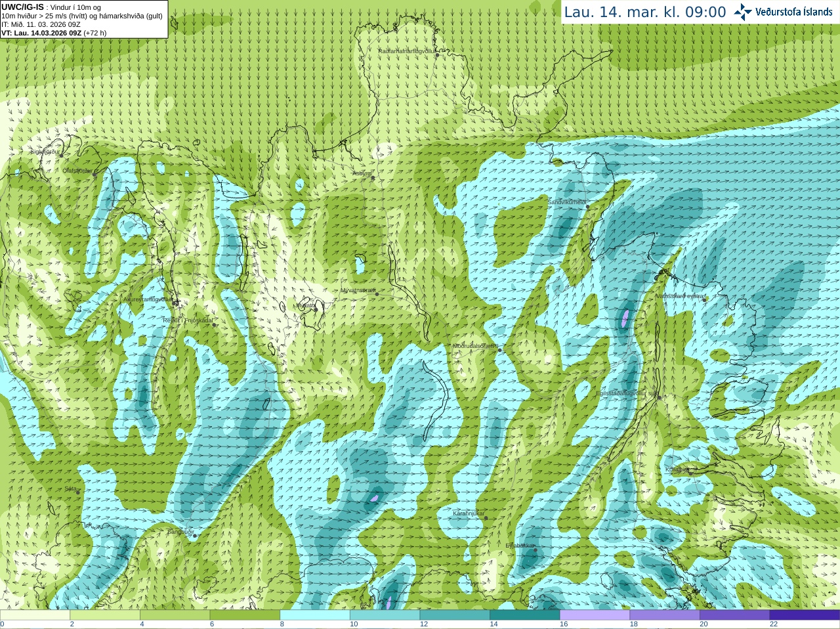Click the legend tick label '22'
This screenshot has width=840, height=629.
click(774, 624)
